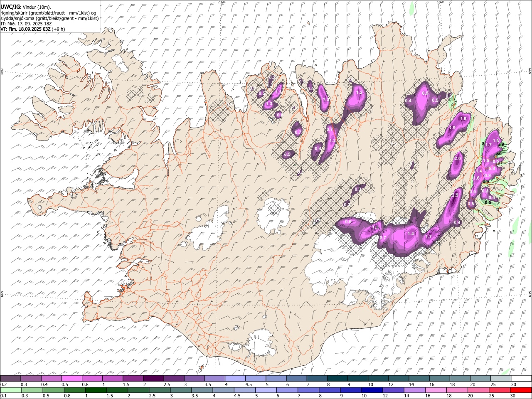Select the medium green swatch between 0.5 and 0.8 in green legend row
532x399 pixels.
click(53, 390)
